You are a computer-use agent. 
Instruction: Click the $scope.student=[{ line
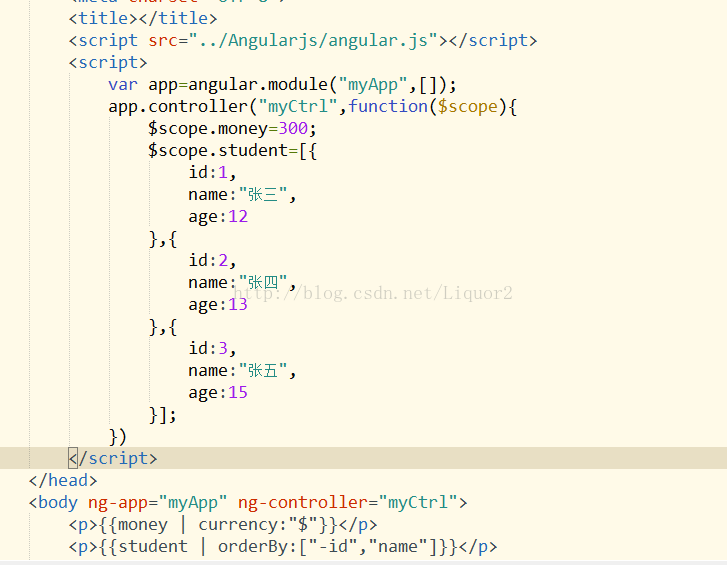click(x=232, y=151)
